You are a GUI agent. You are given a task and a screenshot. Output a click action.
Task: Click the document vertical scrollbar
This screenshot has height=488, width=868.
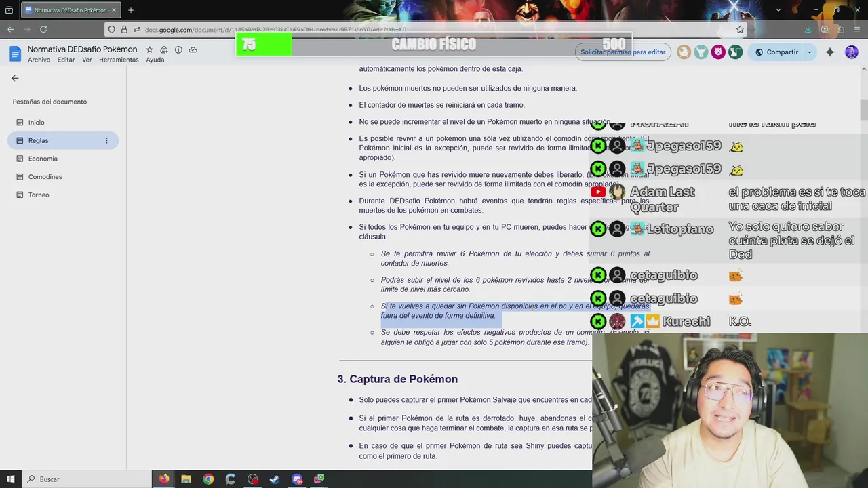point(863,108)
